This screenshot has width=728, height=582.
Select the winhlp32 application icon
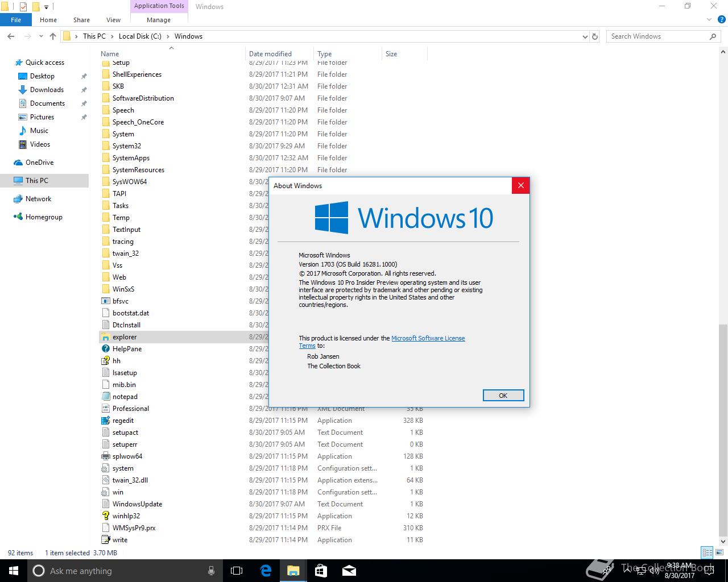coord(105,516)
